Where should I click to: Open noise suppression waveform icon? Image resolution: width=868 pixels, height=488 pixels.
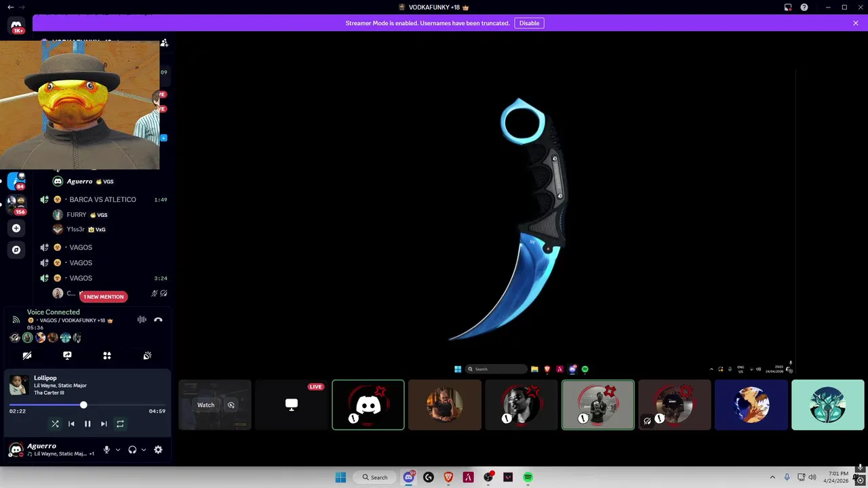coord(142,320)
